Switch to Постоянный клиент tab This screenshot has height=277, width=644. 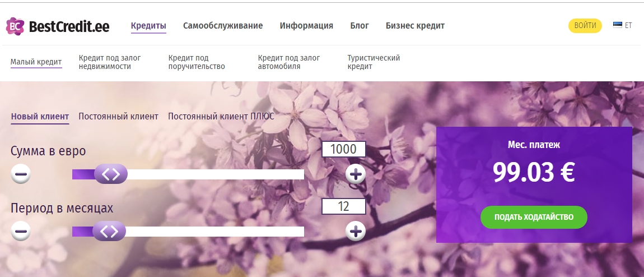[x=118, y=117]
